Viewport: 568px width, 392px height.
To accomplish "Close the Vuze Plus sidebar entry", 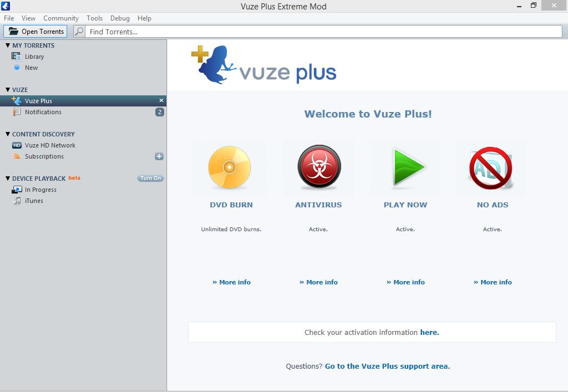I will coord(161,101).
